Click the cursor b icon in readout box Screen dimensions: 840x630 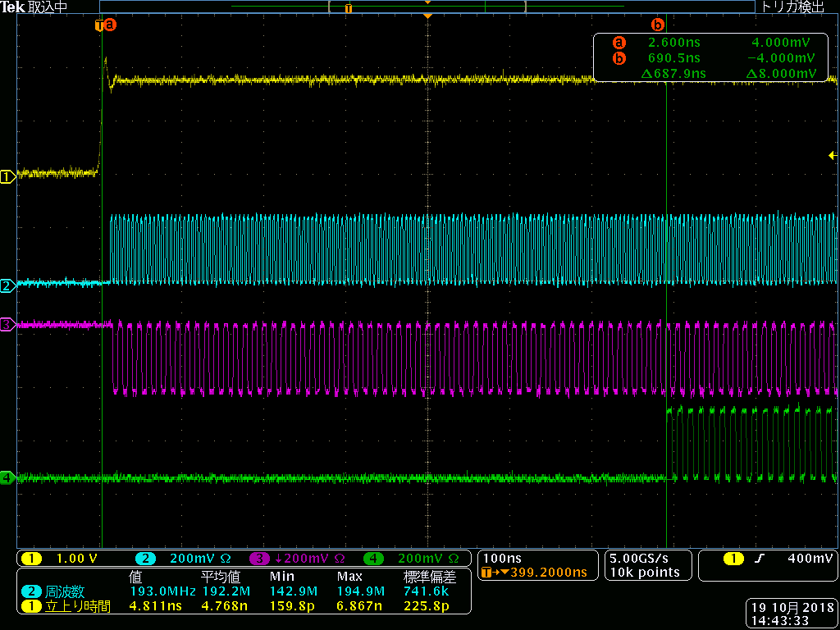(619, 58)
